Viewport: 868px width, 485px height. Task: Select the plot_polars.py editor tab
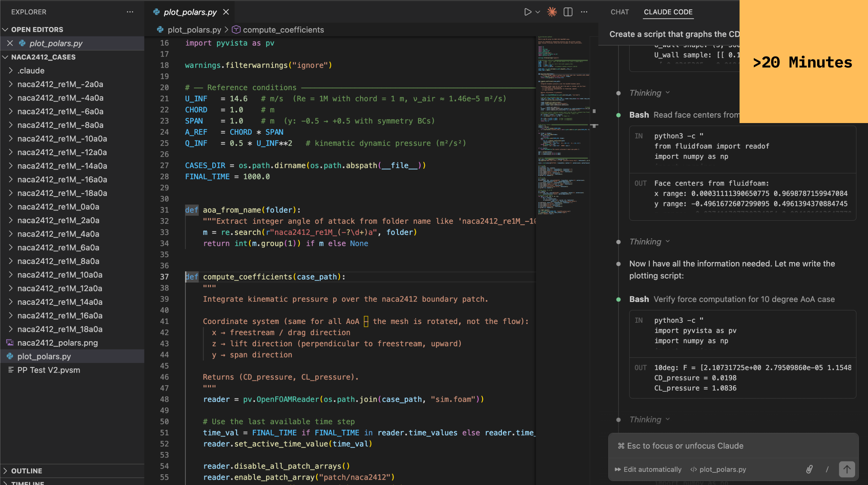coord(190,12)
